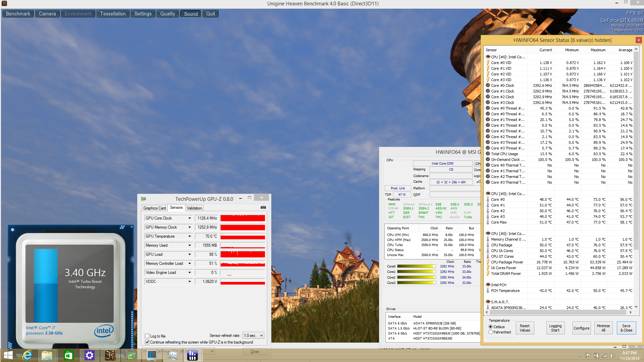Open Quality menu in Heaven
Image resolution: width=644 pixels, height=362 pixels.
[167, 14]
